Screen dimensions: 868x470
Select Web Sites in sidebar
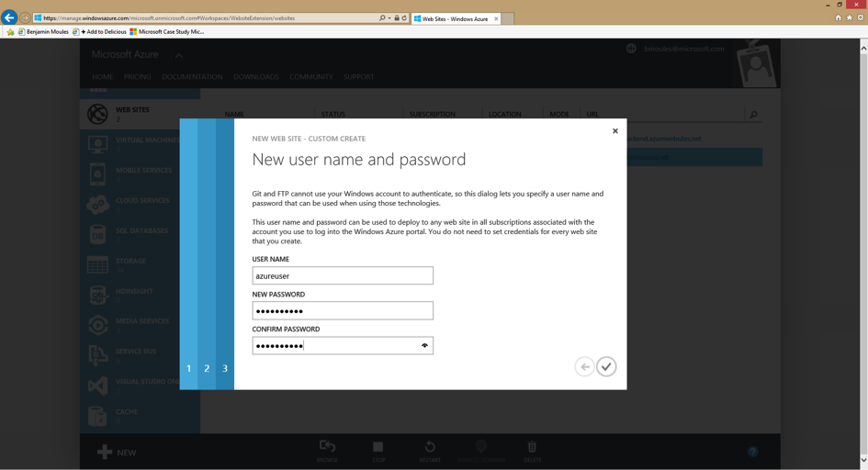pyautogui.click(x=140, y=114)
